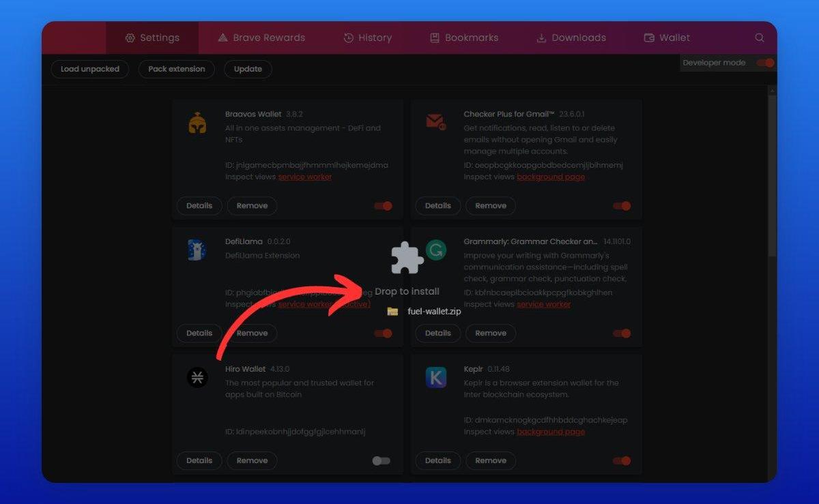Click the Checker Plus for Gmail envelope icon
819x504 pixels.
coord(435,122)
